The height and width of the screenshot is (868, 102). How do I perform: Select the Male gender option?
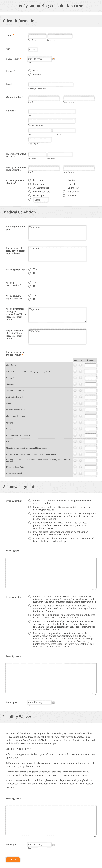[x=30, y=70]
